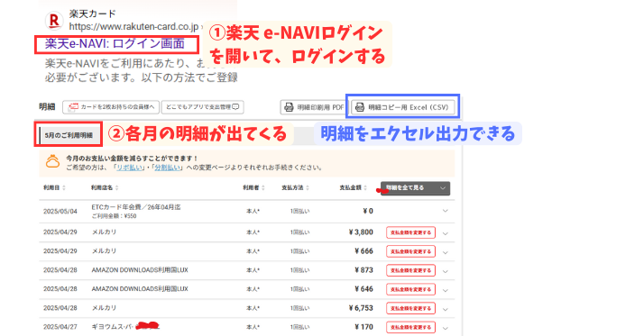Click the speech bubble icon in どこでもアプリで支出管理
Image resolution: width=644 pixels, height=336 pixels.
235,107
